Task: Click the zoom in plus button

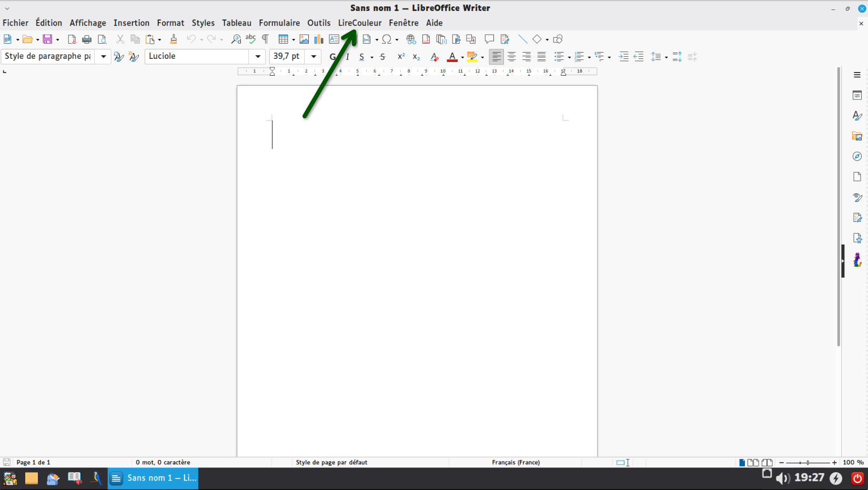Action: point(834,463)
